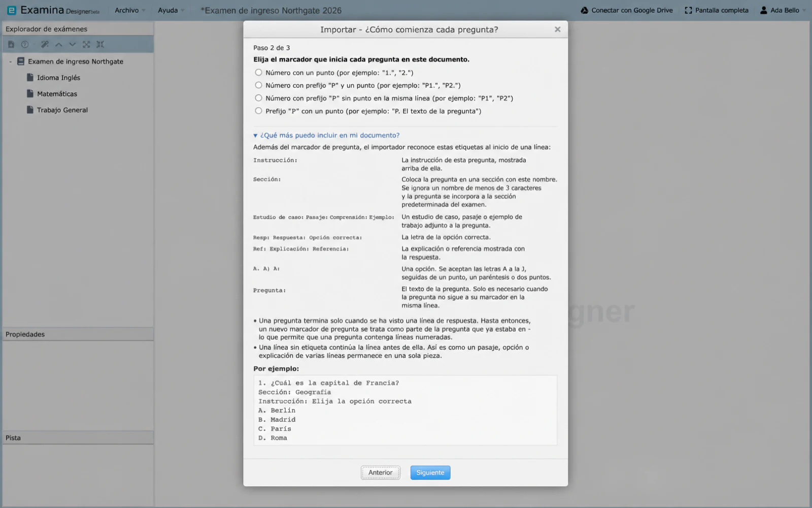Click the expand all icon in the explorer toolbar

(x=86, y=45)
